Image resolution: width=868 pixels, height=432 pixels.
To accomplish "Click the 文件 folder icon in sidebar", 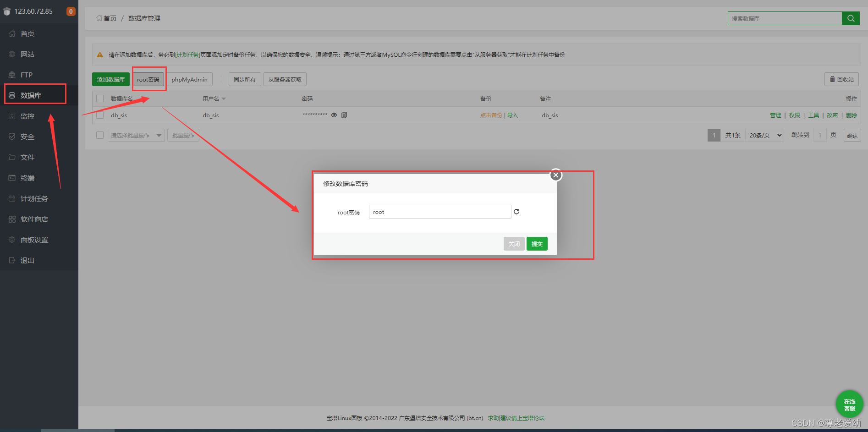I will pyautogui.click(x=12, y=157).
